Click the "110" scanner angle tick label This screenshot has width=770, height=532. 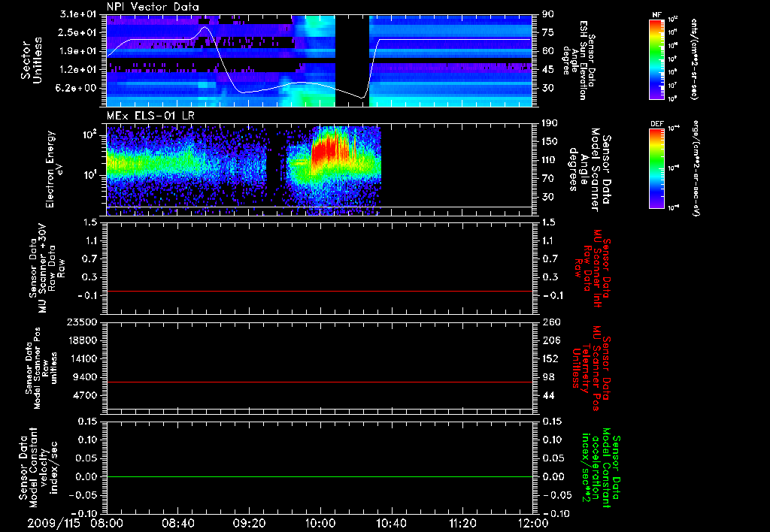click(550, 160)
